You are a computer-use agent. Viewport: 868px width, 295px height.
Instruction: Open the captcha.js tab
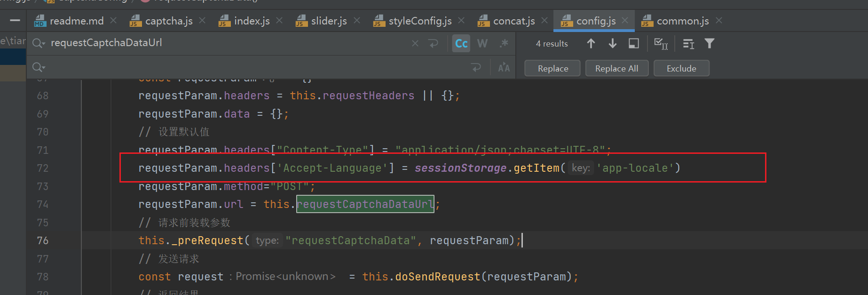(161, 21)
